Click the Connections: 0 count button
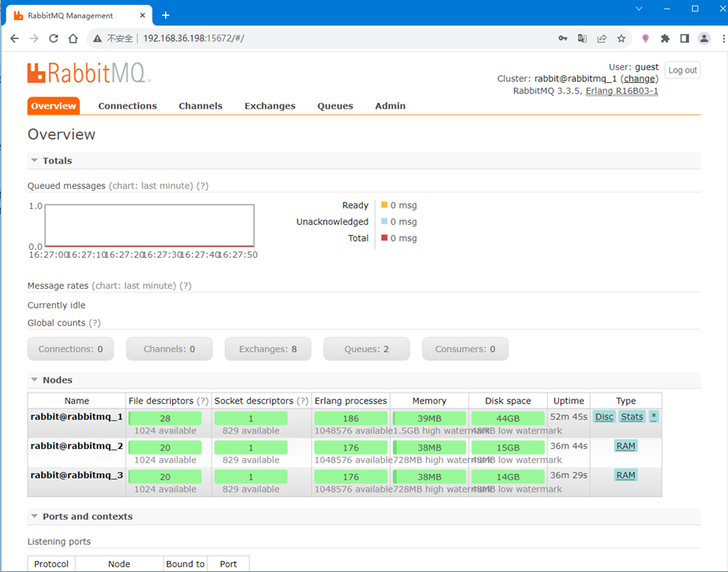Screen dimensions: 728x572 pos(71,349)
